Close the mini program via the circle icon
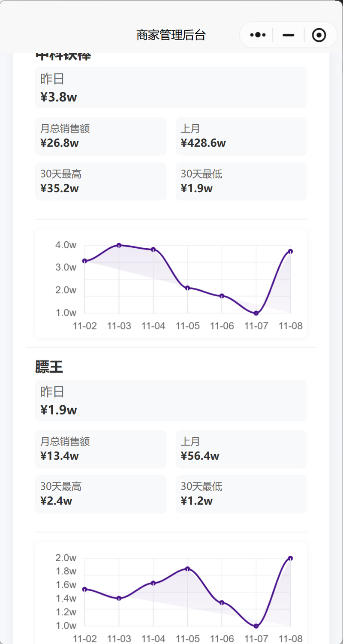This screenshot has width=343, height=644. 319,35
